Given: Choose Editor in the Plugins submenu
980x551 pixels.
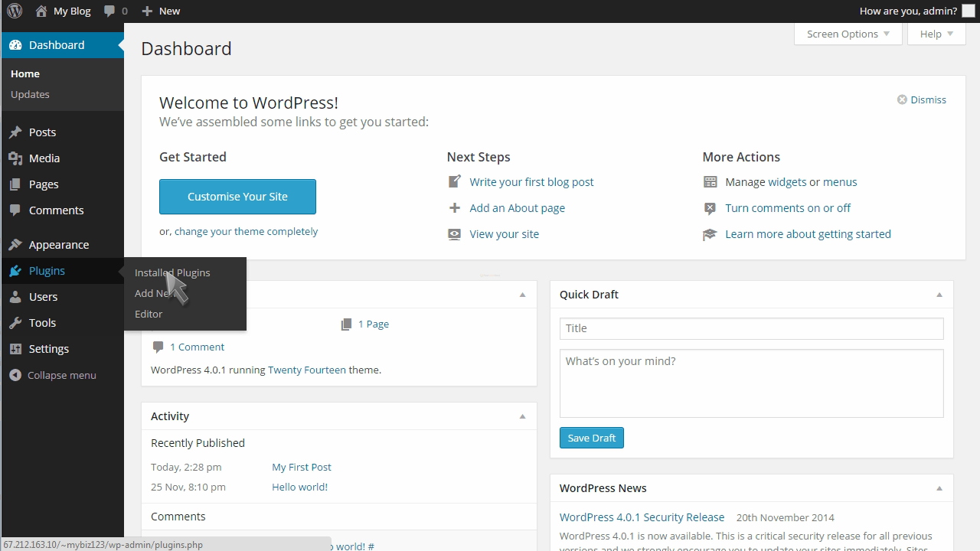Looking at the screenshot, I should [149, 313].
